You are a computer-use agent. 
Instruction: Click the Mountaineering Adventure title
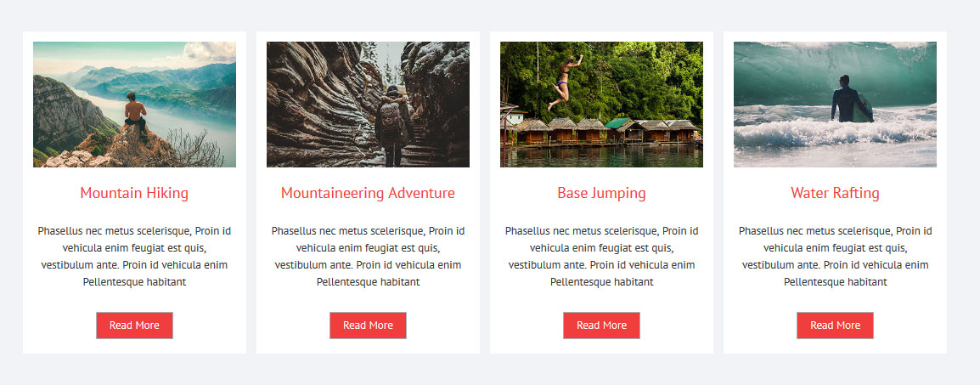tap(368, 193)
